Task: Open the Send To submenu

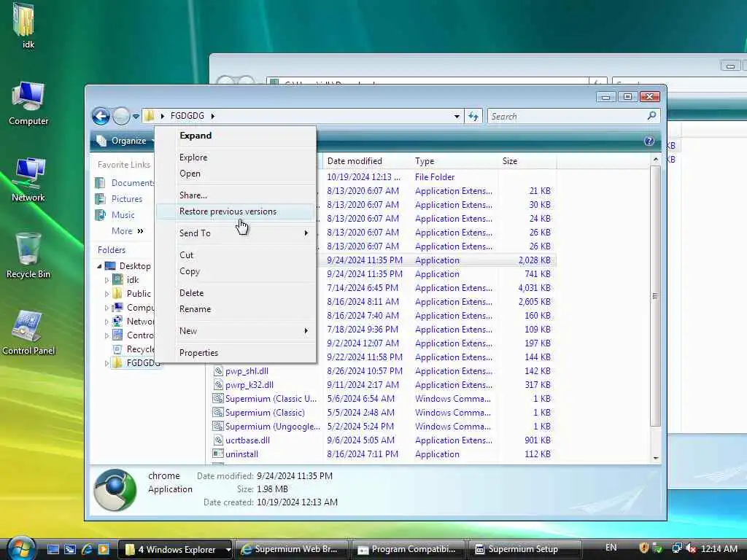Action: tap(236, 233)
